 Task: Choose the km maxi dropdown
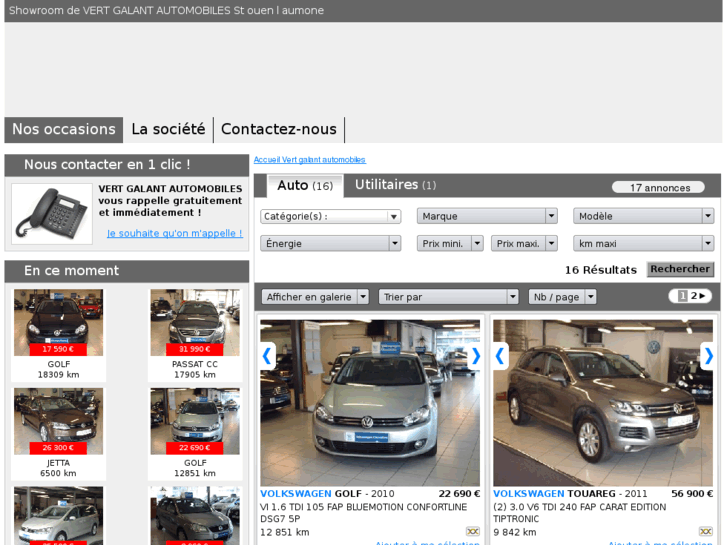click(643, 243)
